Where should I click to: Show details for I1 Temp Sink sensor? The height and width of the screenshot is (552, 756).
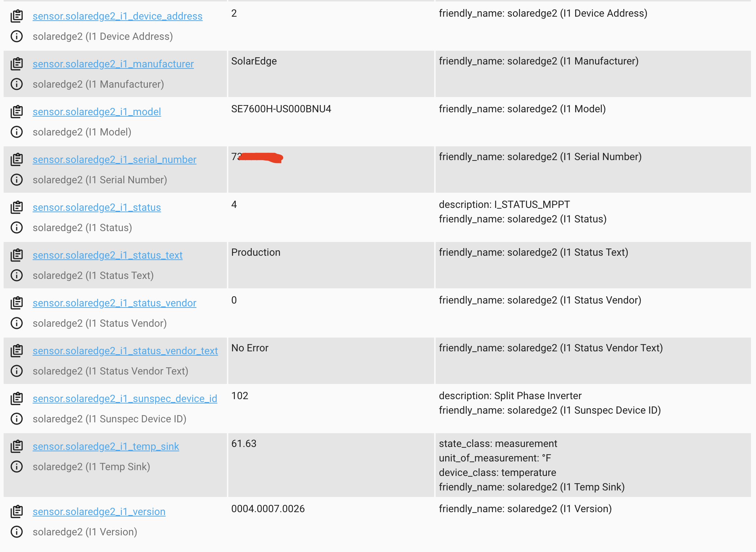(17, 467)
